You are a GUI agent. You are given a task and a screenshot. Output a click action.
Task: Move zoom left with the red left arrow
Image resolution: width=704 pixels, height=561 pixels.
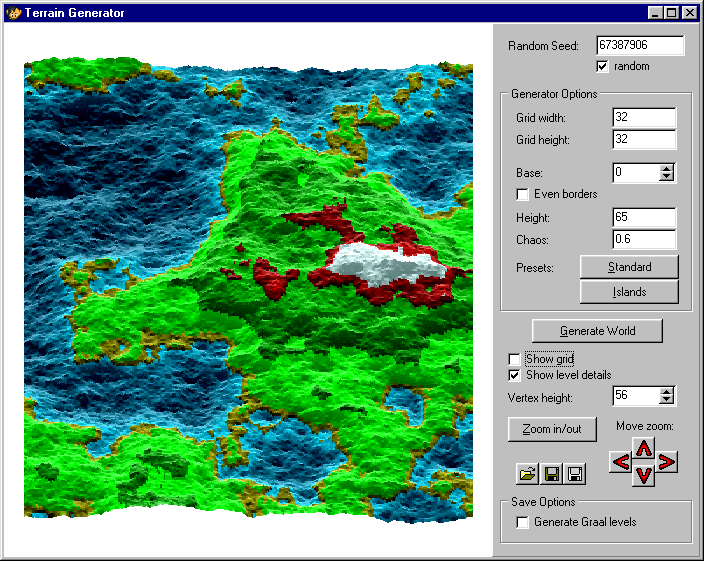621,462
